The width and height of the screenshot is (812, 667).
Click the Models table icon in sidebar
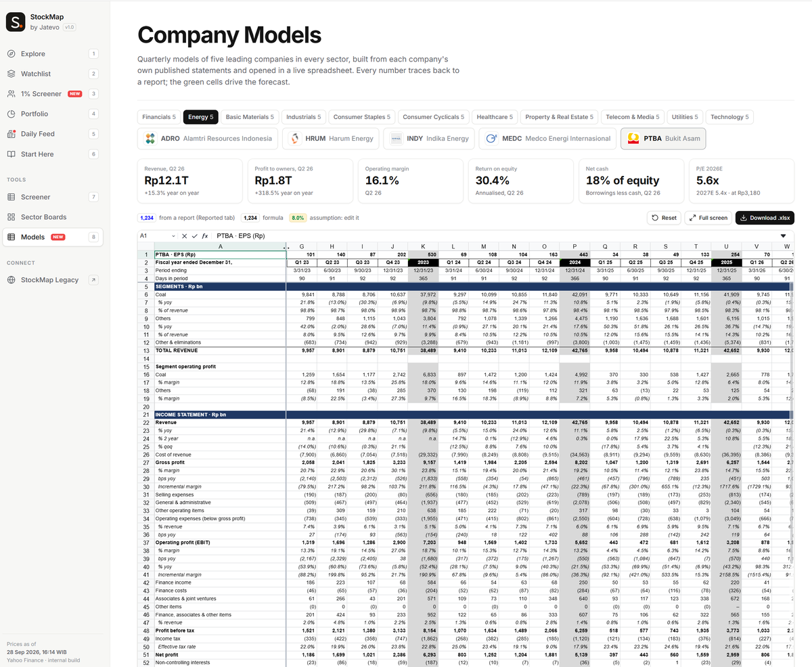tap(11, 237)
